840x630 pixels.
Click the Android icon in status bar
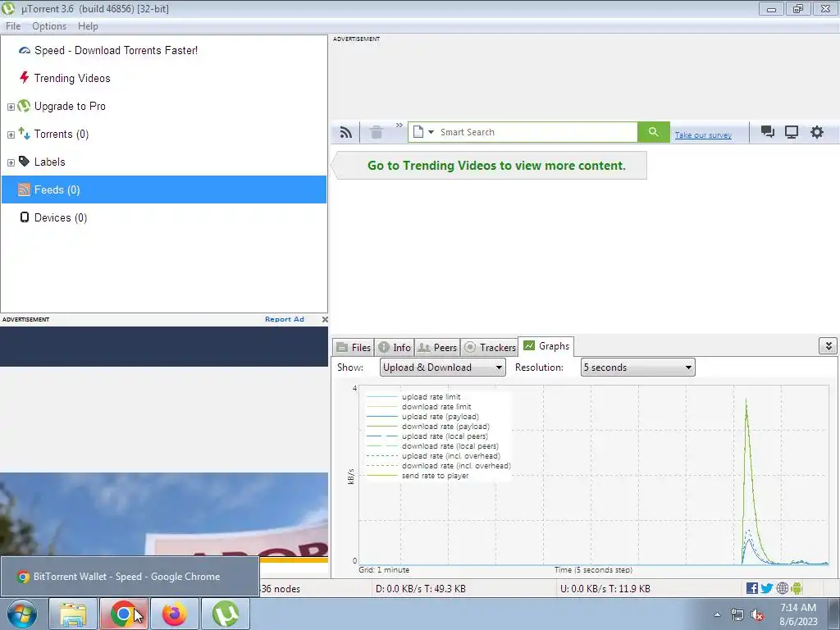tap(797, 588)
